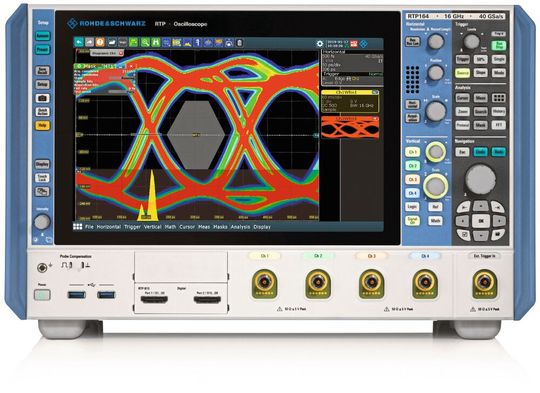The height and width of the screenshot is (393, 540).
Task: Tap the blue histogram icon in screen toolbar
Action: pos(187,42)
